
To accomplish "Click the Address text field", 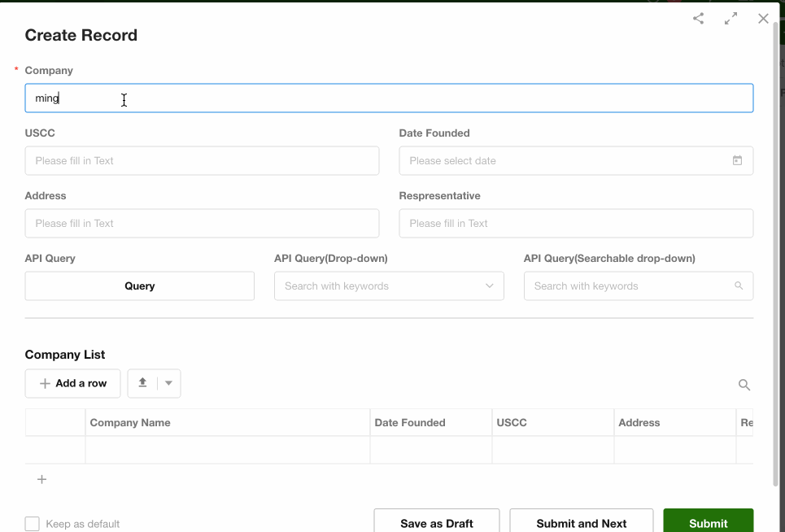I will (x=202, y=223).
